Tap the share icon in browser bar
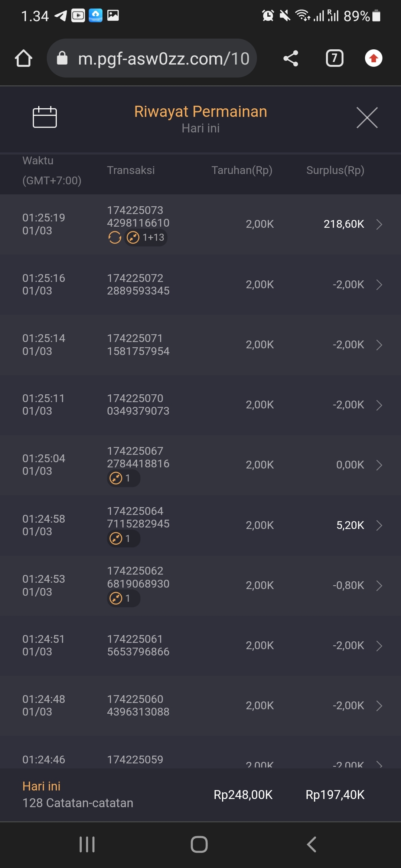The image size is (401, 868). (x=291, y=58)
